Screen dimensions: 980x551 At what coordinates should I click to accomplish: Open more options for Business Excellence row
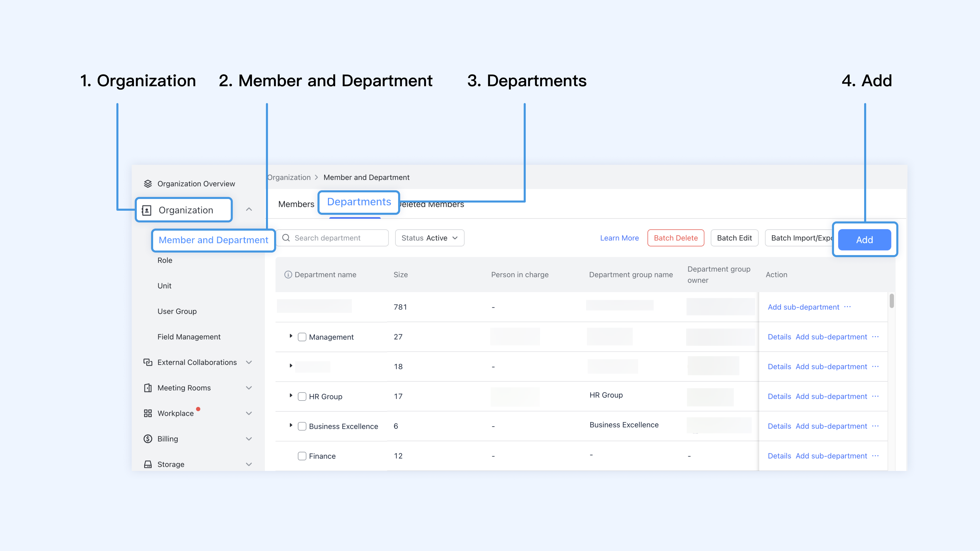[x=875, y=426]
